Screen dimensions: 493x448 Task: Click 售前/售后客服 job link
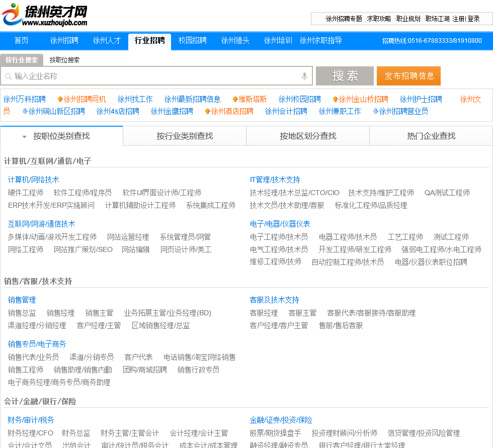pos(341,326)
